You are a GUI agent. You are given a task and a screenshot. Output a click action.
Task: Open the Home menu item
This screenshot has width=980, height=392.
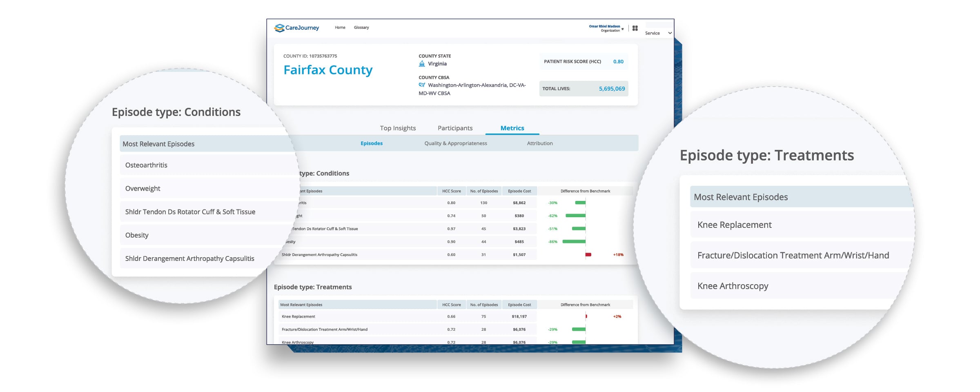(x=340, y=27)
